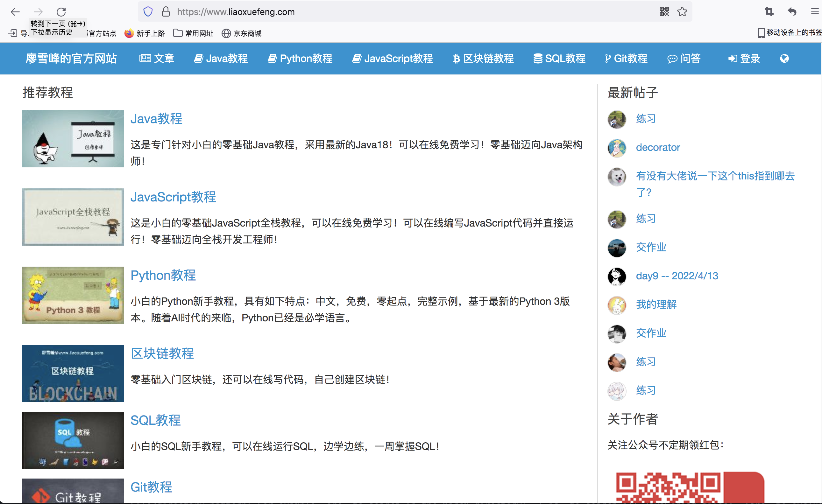Open the Firefox hamburger menu

coord(815,12)
